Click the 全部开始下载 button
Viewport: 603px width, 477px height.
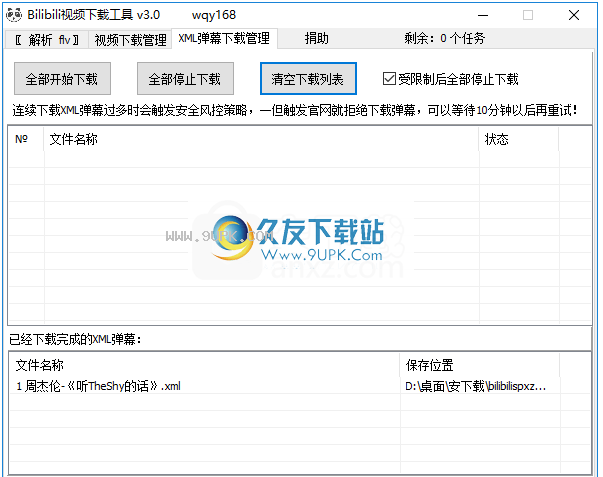point(62,79)
